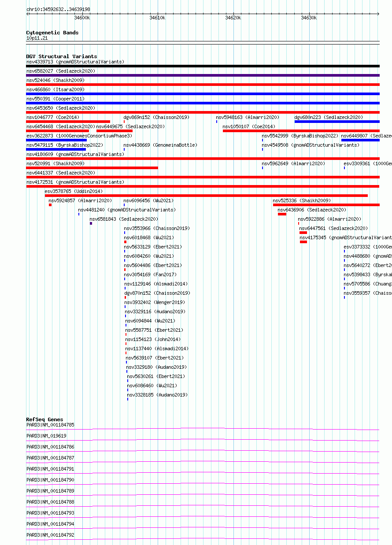Viewport: 392px width, 545px height.
Task: Select nsv1129146 (Alsmadi2014) label
Action: [x=156, y=284]
